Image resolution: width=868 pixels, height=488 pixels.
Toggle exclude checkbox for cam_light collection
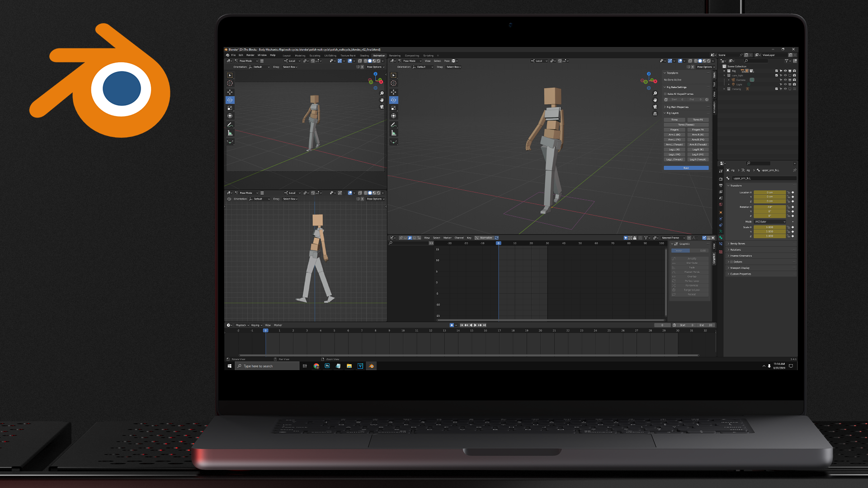pyautogui.click(x=777, y=75)
